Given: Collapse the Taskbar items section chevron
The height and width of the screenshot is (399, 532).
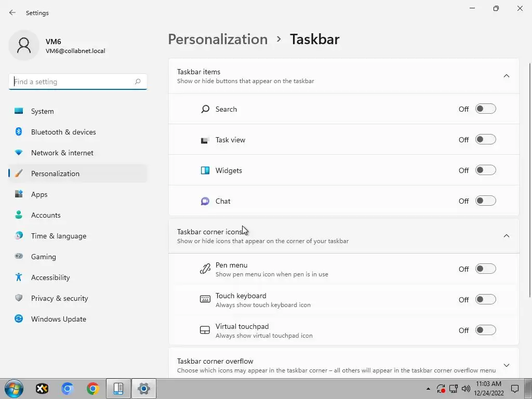Looking at the screenshot, I should click(506, 76).
